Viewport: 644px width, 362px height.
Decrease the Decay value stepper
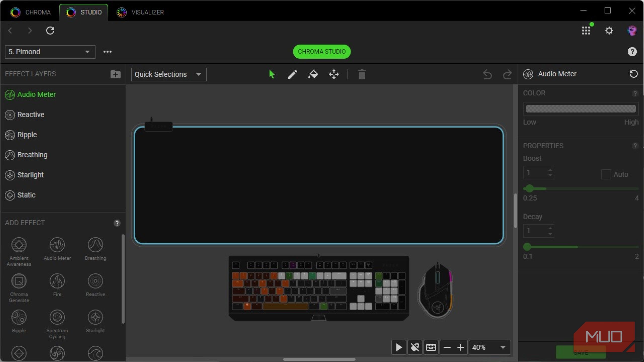[550, 234]
